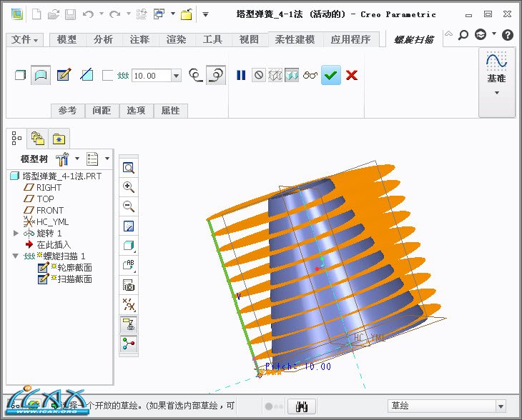Click the Refit view icon
Viewport: 522px width, 420px height.
coord(129,168)
